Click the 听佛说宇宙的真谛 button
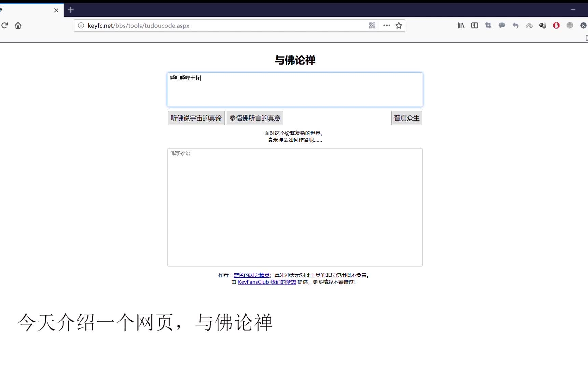Screen dimensions: 588x368 [x=196, y=118]
